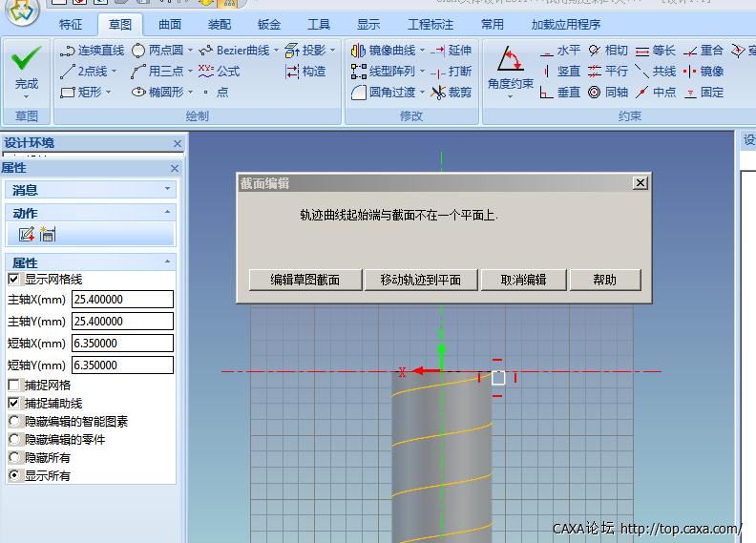756x543 pixels.
Task: Select the 圆角过渡 fillet tool
Action: coord(384,92)
